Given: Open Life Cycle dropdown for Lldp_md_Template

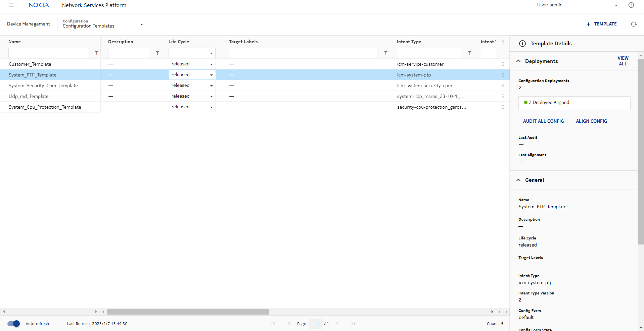Looking at the screenshot, I should click(211, 96).
